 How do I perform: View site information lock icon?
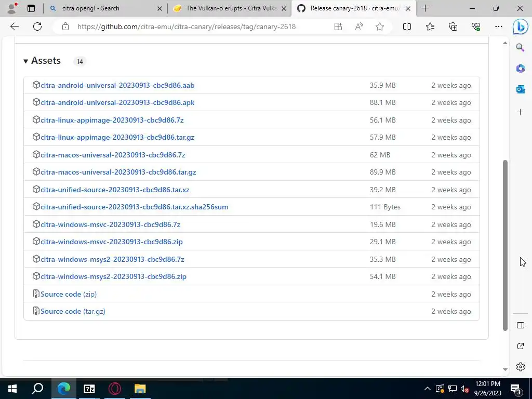[x=65, y=26]
